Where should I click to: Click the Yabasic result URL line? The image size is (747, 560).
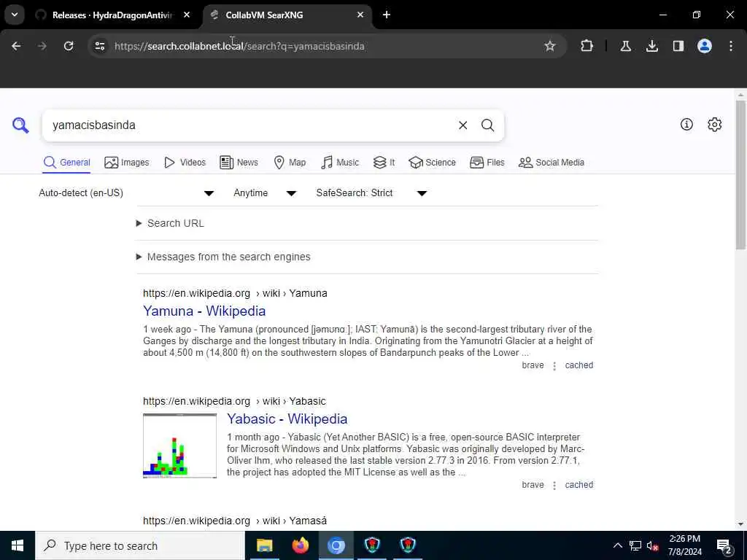234,402
